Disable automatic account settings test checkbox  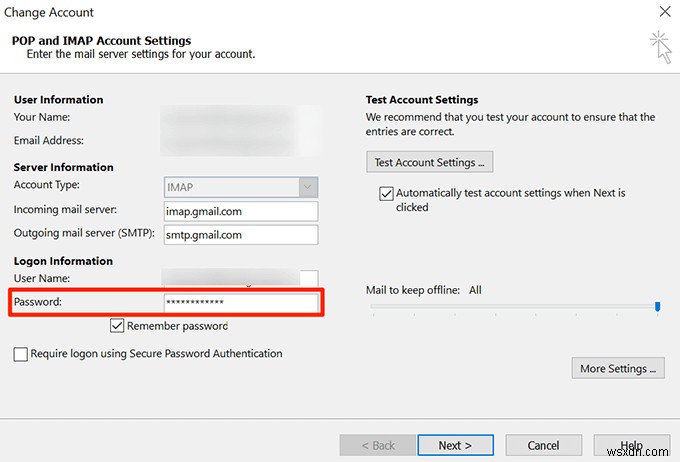pos(386,193)
